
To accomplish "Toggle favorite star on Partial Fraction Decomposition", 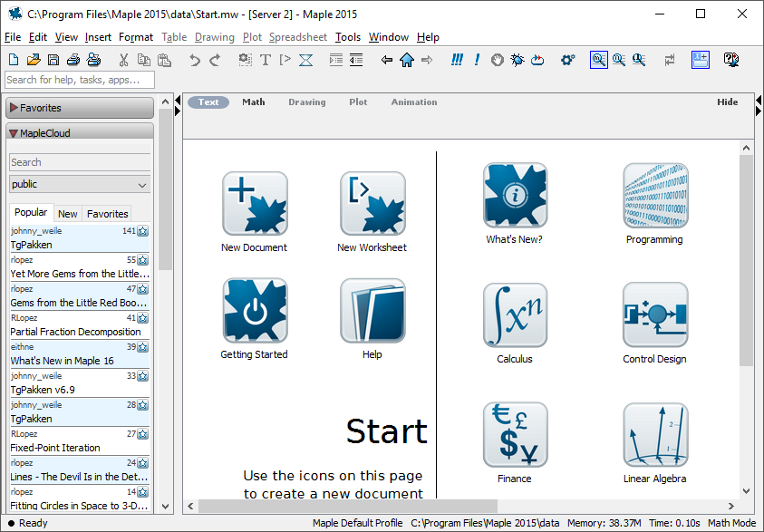I will (143, 318).
